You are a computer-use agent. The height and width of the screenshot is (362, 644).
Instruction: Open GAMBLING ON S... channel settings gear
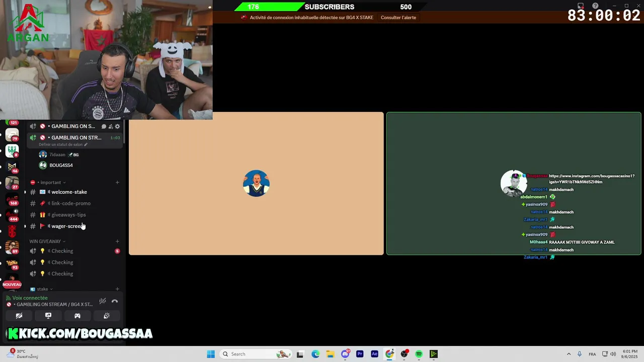(x=118, y=126)
